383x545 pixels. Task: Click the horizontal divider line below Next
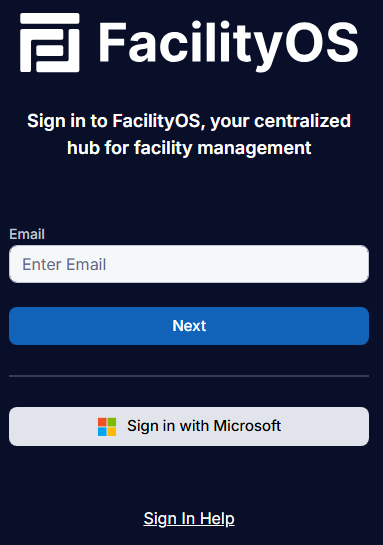pos(189,376)
